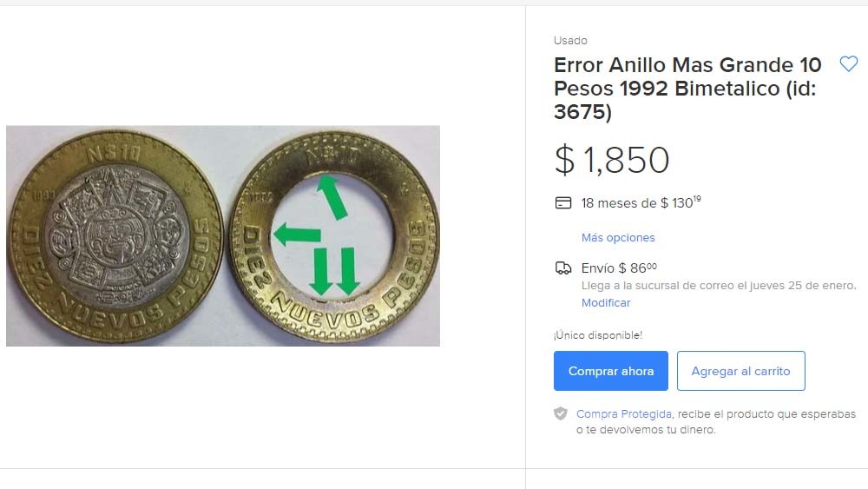Image resolution: width=868 pixels, height=489 pixels.
Task: Click the ring-only coin on right
Action: click(334, 237)
